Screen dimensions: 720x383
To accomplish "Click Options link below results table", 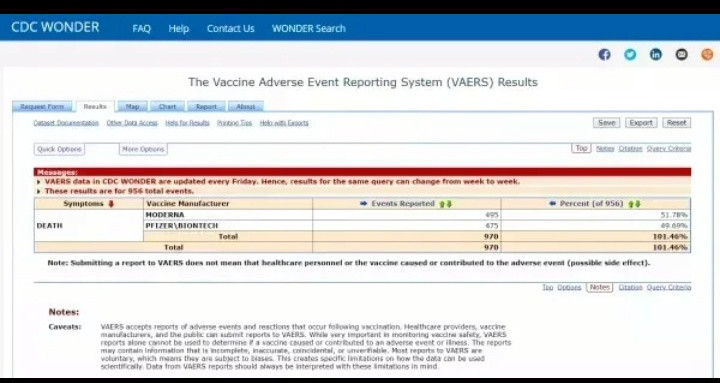I will coord(569,287).
